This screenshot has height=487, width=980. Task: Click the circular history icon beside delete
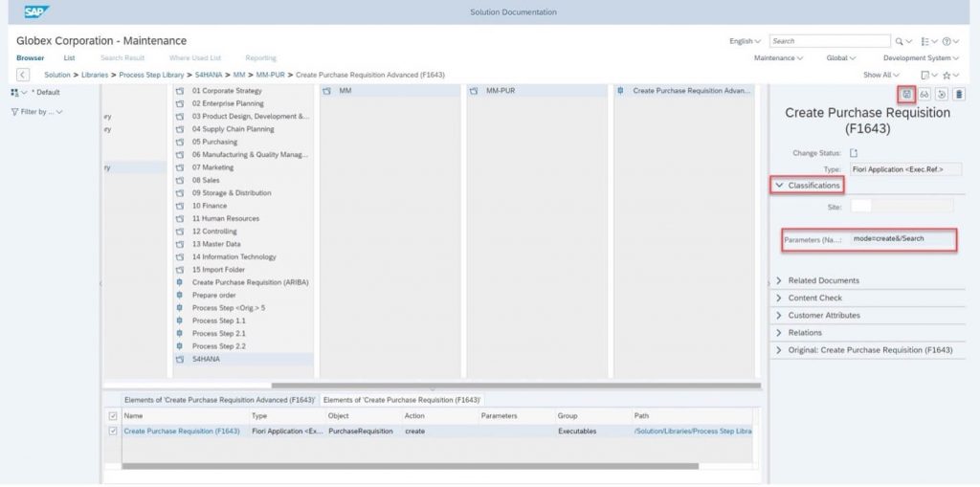tap(942, 95)
